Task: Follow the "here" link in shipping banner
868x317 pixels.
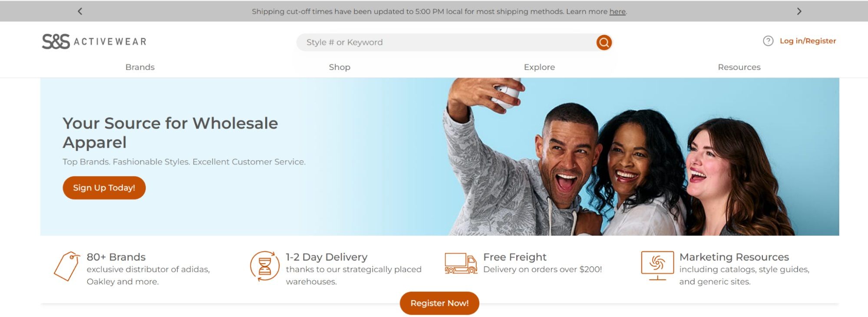Action: coord(617,12)
